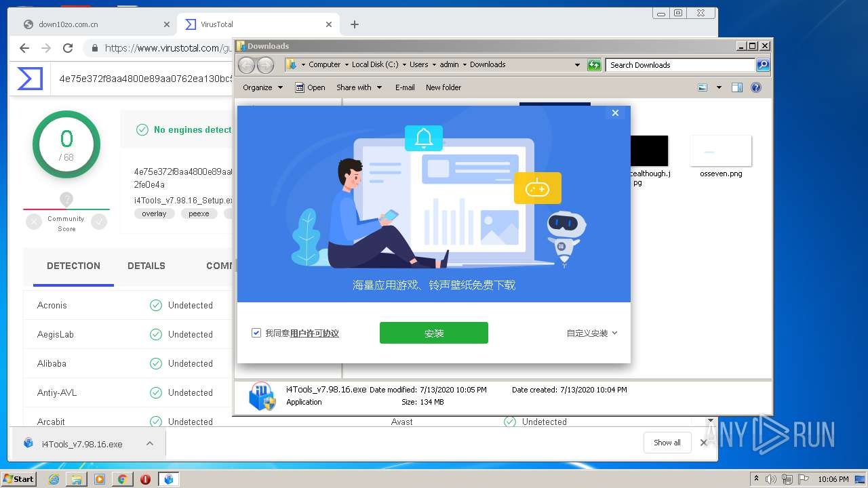The height and width of the screenshot is (488, 868).
Task: Open the Organize menu
Action: click(x=262, y=87)
